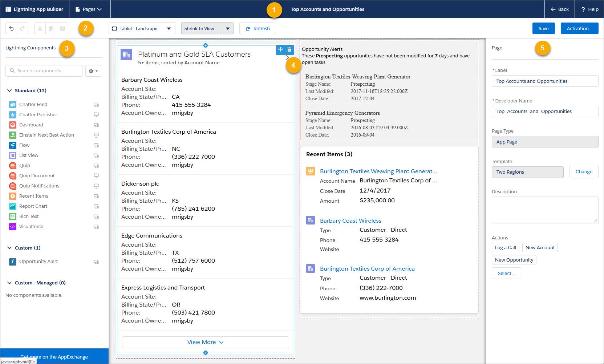The height and width of the screenshot is (364, 604).
Task: Open the components gear settings dropdown
Action: point(93,71)
